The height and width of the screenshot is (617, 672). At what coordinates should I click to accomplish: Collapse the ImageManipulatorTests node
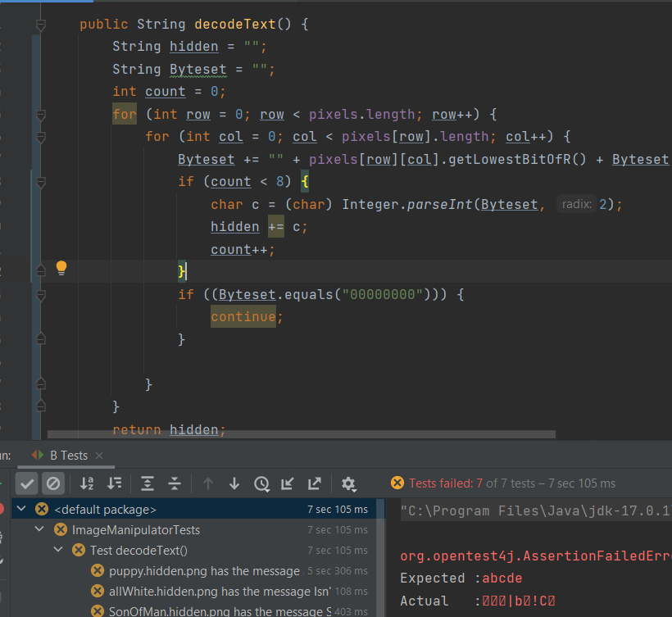coord(40,530)
